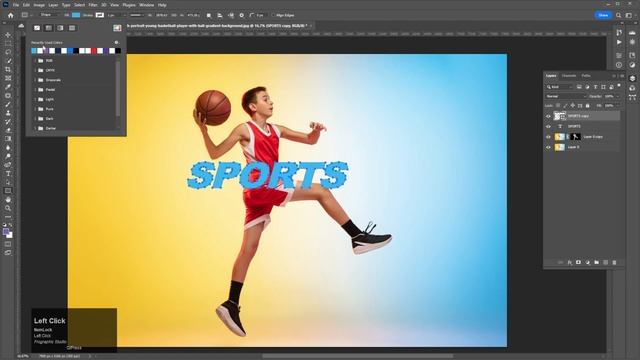Select the Clone Stamp tool
Image resolution: width=640 pixels, height=360 pixels.
point(8,113)
